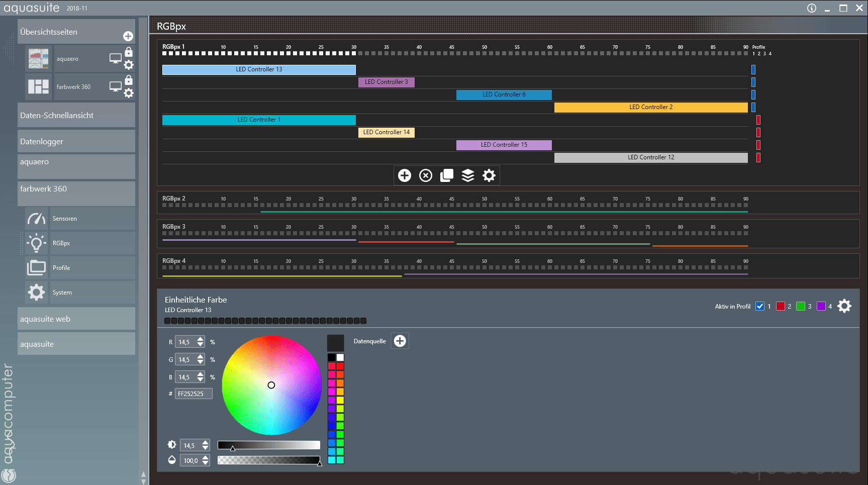Click the Sensoren gauge icon
Screen dimensions: 868x485
point(36,219)
